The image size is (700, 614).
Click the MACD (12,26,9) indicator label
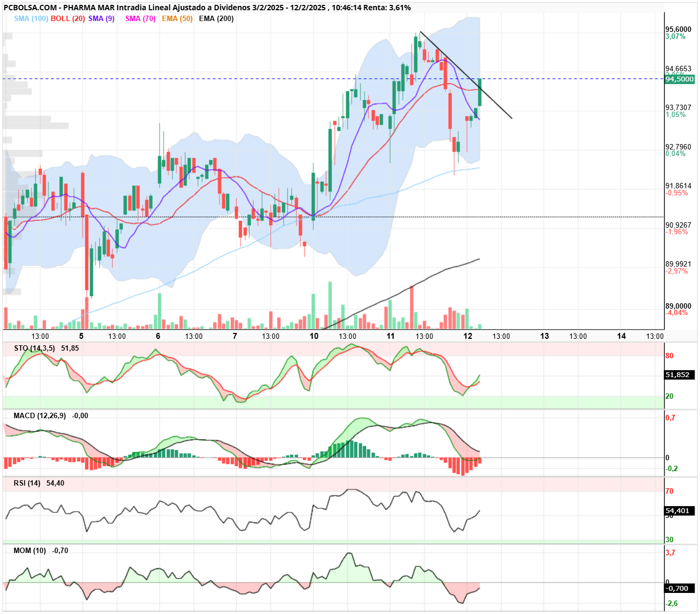(40, 415)
